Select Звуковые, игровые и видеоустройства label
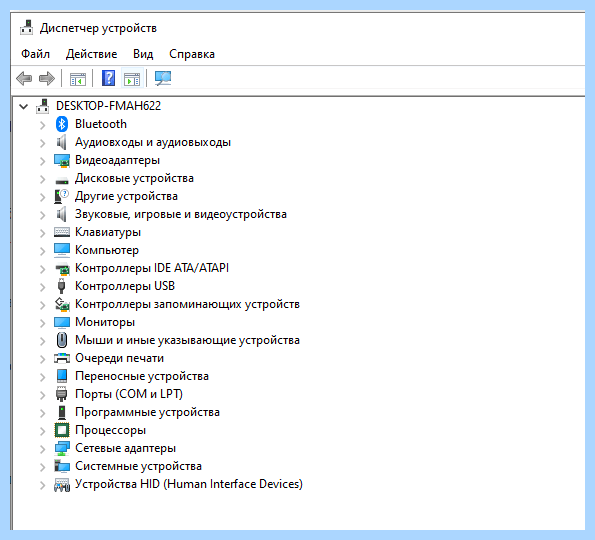 (x=181, y=214)
